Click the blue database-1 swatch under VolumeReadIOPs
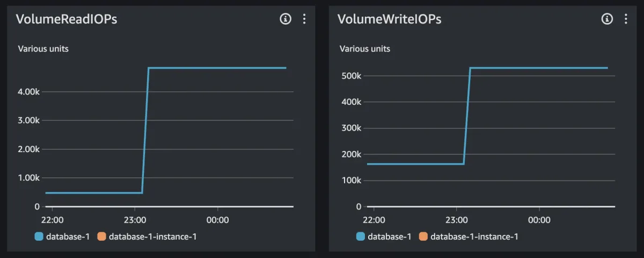The height and width of the screenshot is (258, 644). pyautogui.click(x=39, y=236)
